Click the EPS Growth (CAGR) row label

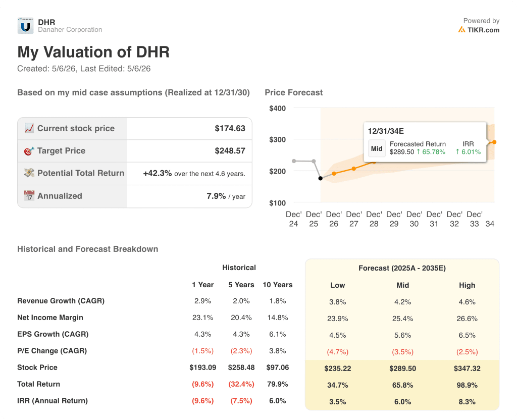[53, 334]
